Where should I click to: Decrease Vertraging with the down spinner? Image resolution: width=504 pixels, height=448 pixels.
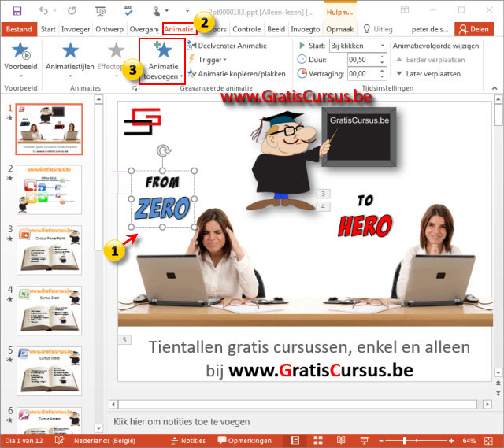382,77
